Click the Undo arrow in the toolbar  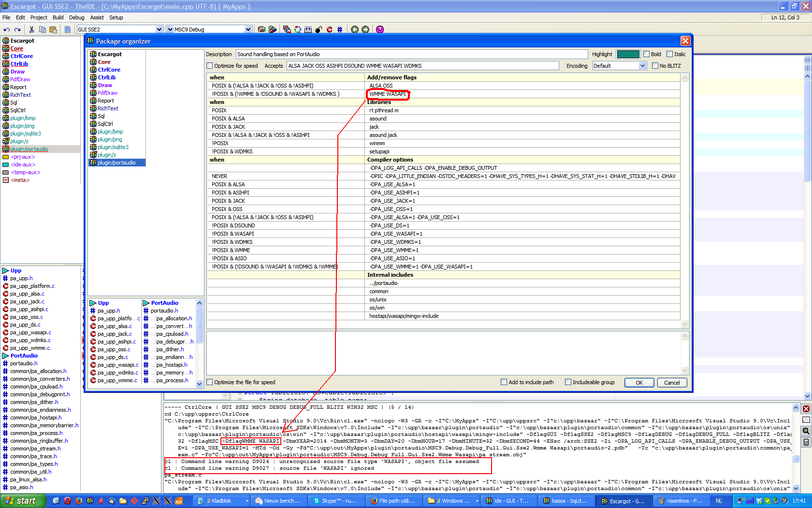[x=7, y=30]
